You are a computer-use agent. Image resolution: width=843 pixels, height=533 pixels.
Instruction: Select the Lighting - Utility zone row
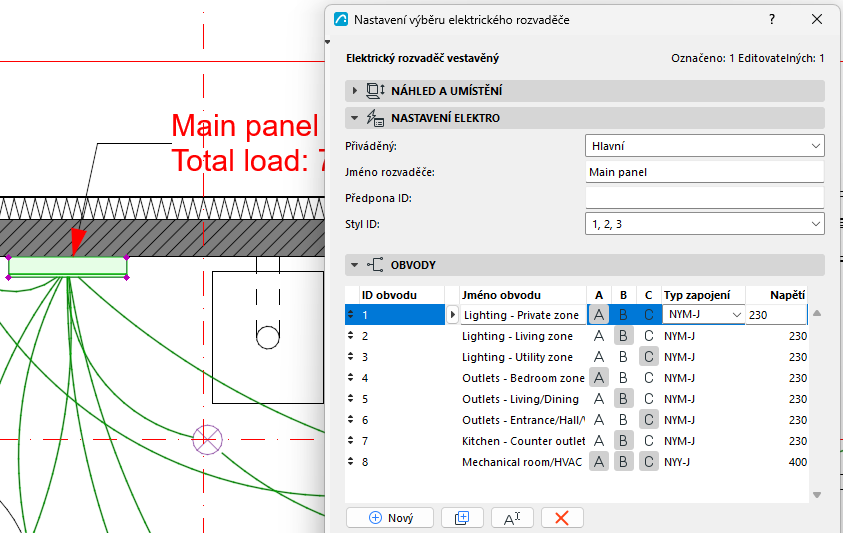coord(576,357)
